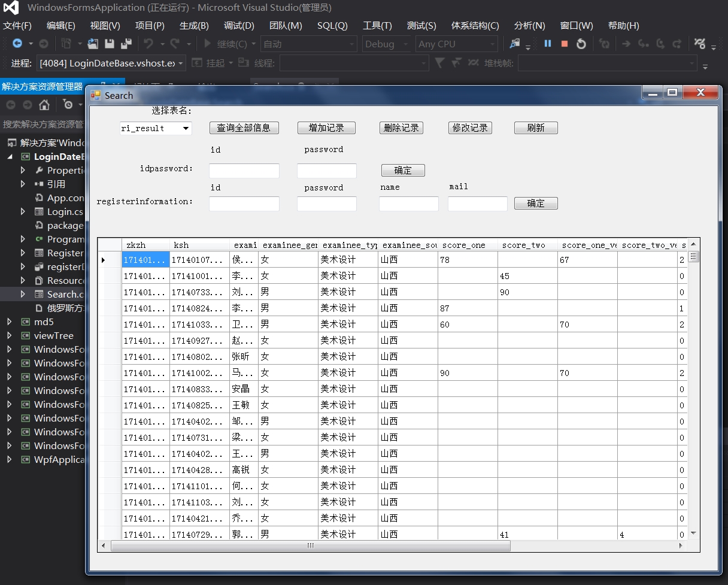Select the App.config file in Solution Explorer

click(x=59, y=198)
